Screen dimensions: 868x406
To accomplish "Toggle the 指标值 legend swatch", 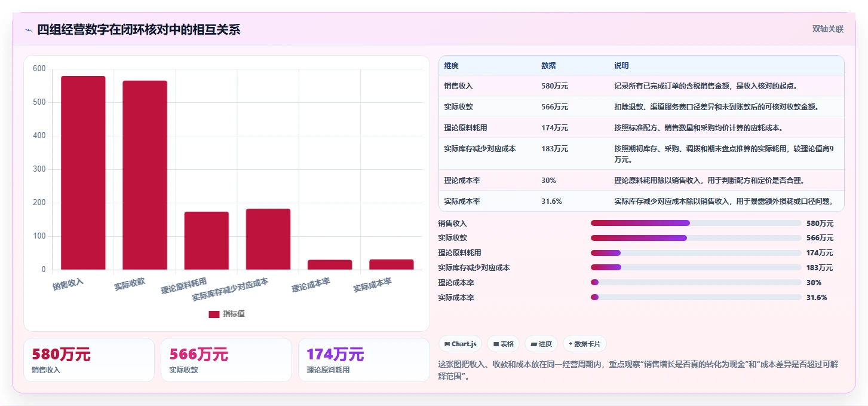I will tap(214, 314).
